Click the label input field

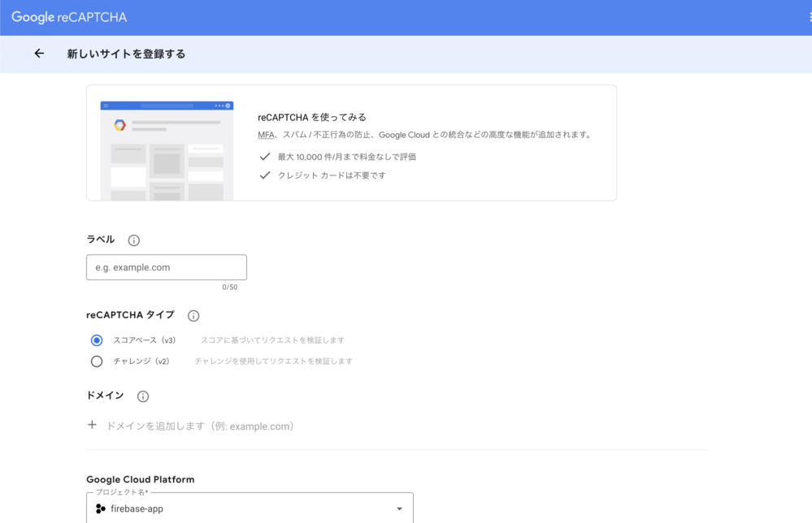click(x=167, y=267)
